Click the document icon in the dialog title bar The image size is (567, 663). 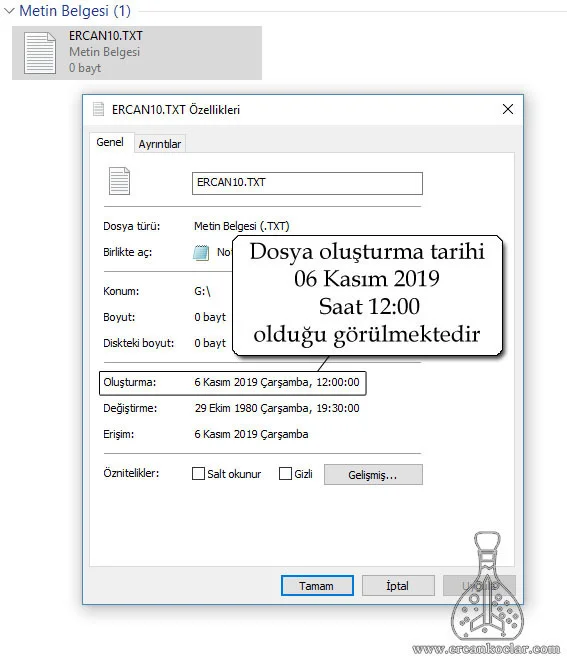[x=99, y=109]
